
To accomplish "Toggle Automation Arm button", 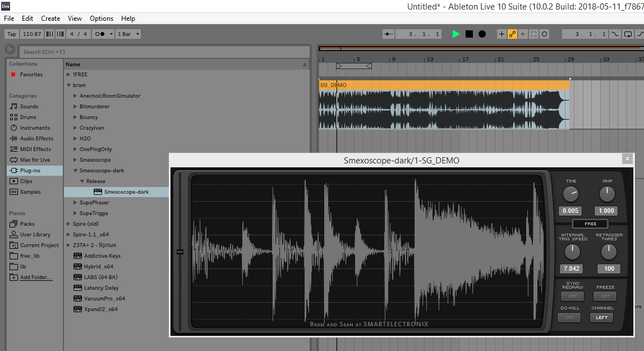I will [x=512, y=34].
